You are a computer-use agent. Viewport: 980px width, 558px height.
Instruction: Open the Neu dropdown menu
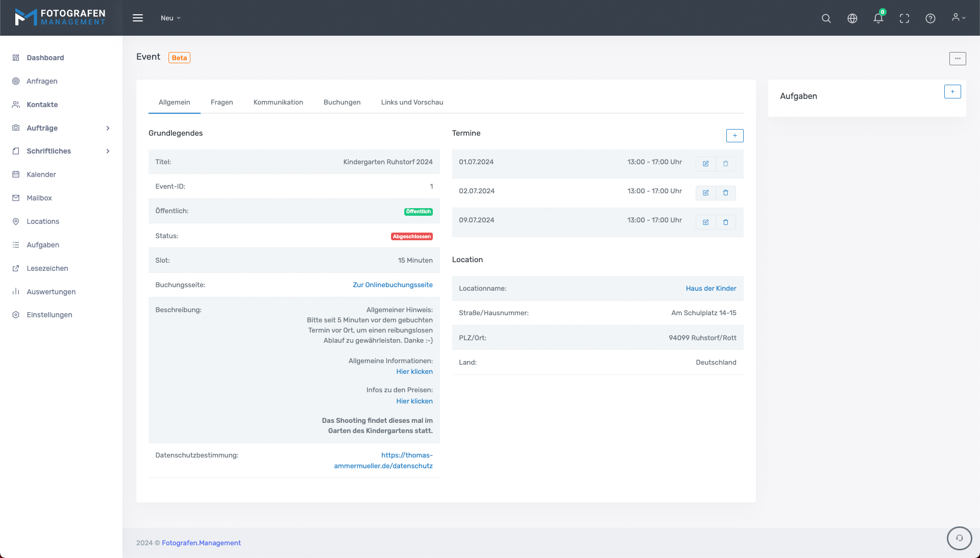pos(170,18)
